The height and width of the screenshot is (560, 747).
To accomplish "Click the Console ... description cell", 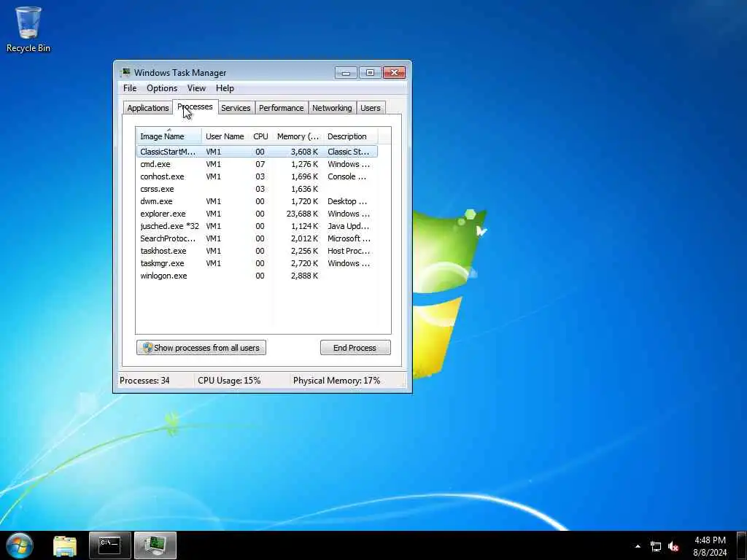I will [347, 176].
